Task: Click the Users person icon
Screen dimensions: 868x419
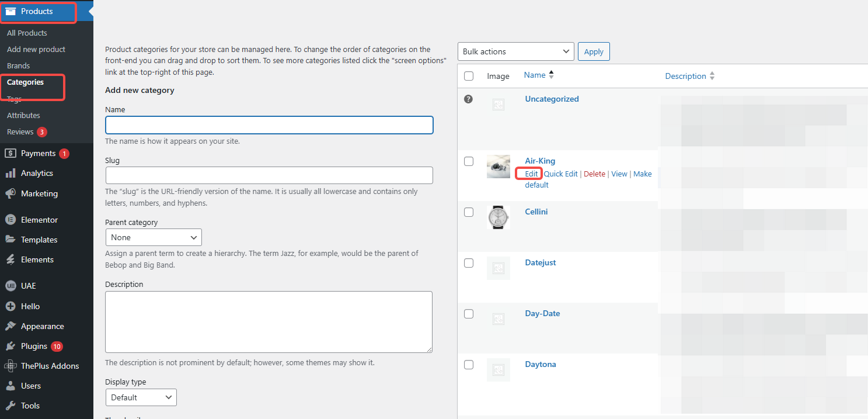Action: pos(11,386)
